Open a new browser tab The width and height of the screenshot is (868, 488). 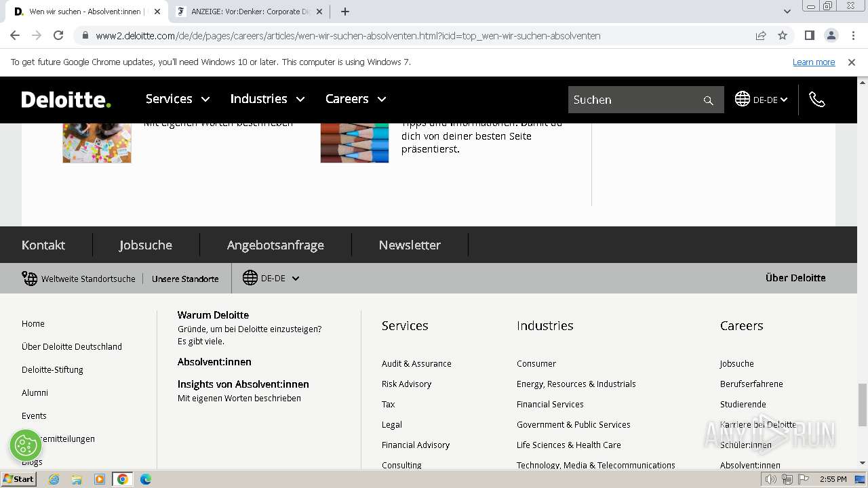[345, 12]
